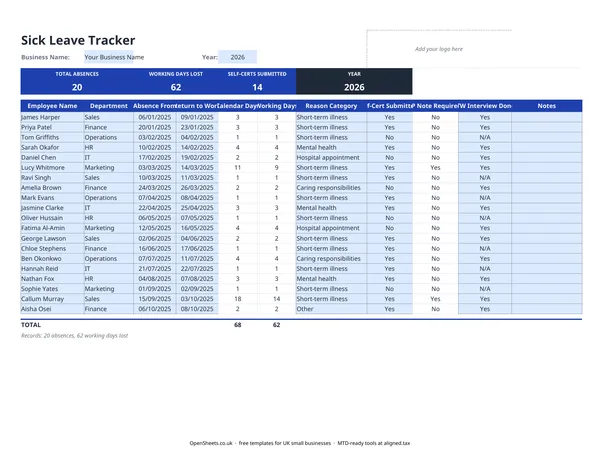Select Tom Griffiths' N/A interview cell
Viewport: 600px width, 464px height.
coord(485,137)
